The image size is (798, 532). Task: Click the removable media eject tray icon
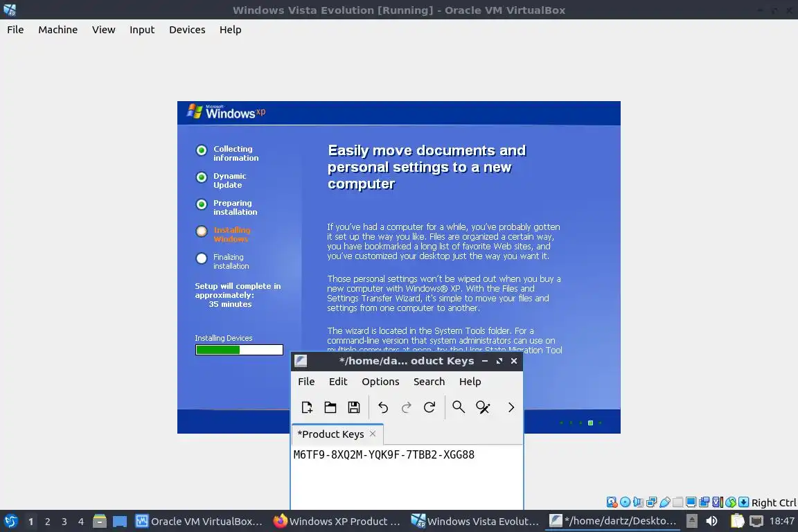[691, 521]
